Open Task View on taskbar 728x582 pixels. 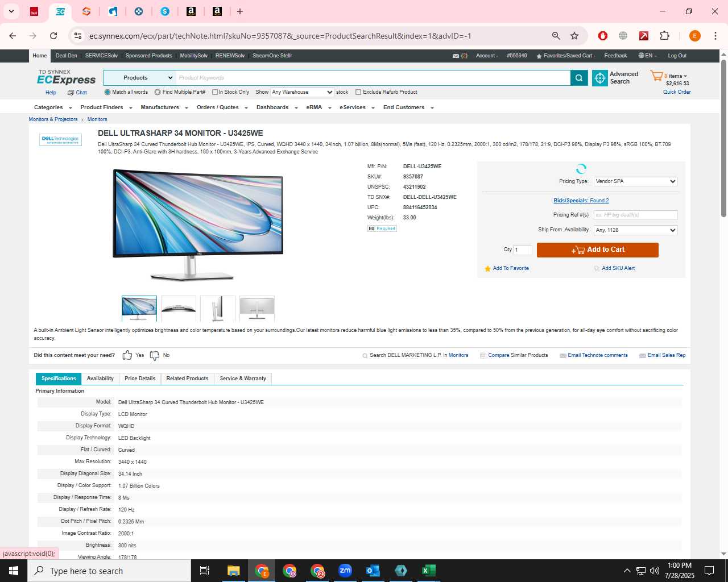(x=205, y=571)
